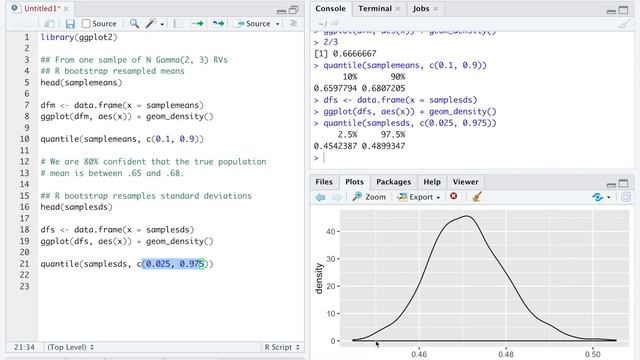This screenshot has width=640, height=360.
Task: Go to the next plot with forward arrow
Action: pos(336,197)
